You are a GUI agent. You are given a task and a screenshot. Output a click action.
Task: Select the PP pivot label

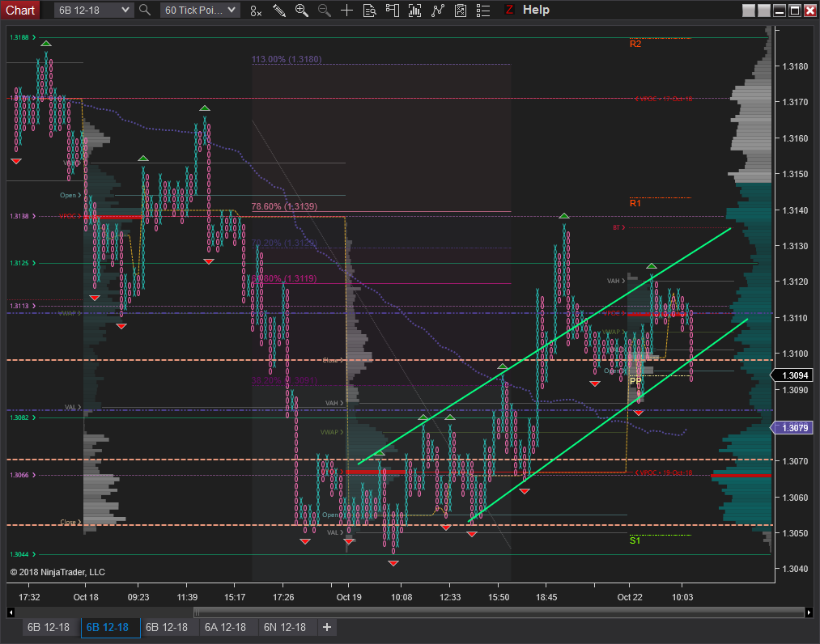pos(635,382)
